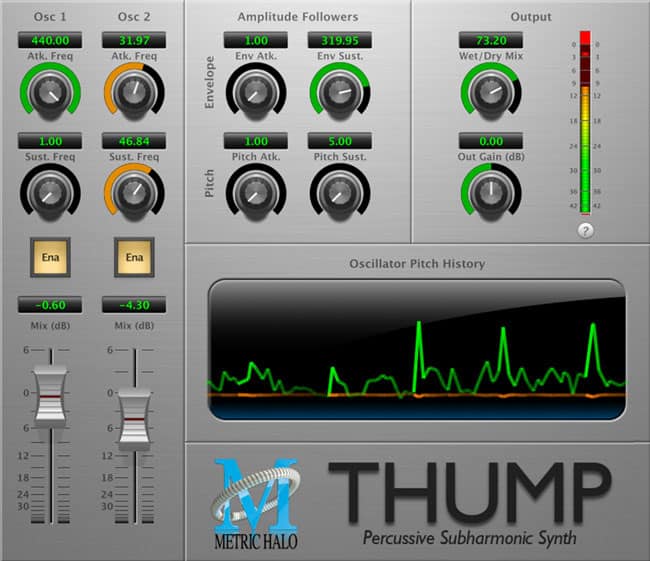The image size is (650, 561).
Task: Select the 0.00 Out Gain value field
Action: coord(491,141)
